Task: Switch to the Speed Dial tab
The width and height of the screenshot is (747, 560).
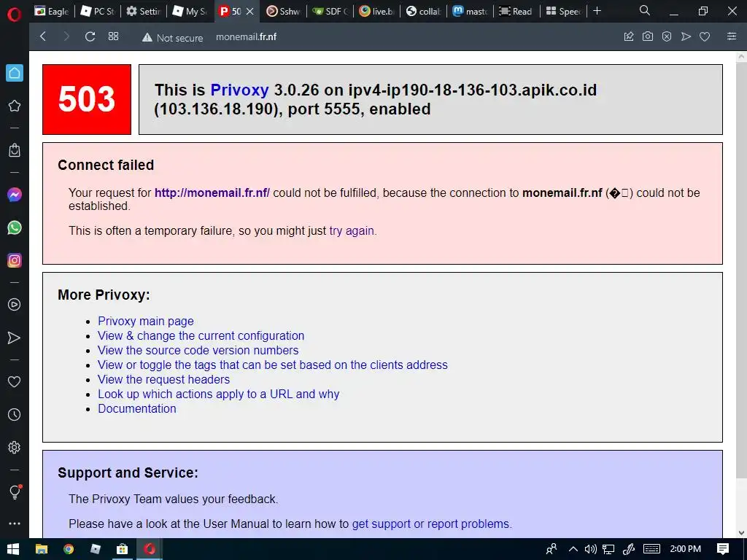Action: (x=562, y=11)
